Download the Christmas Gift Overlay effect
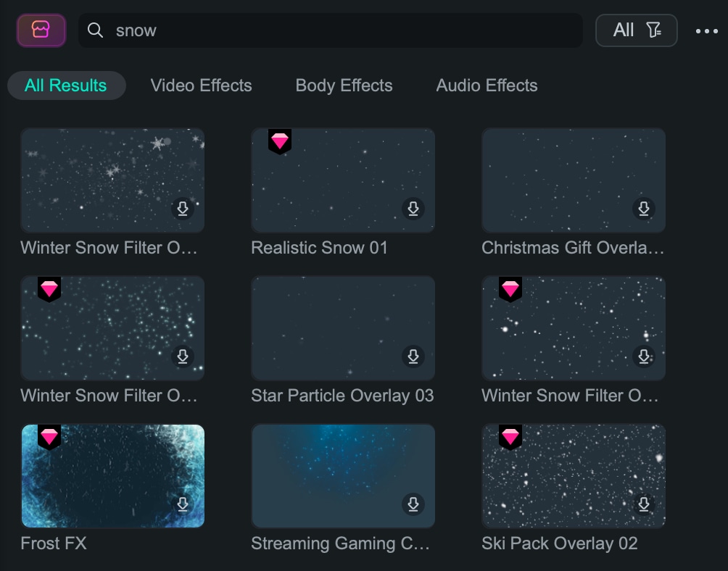 [x=643, y=209]
